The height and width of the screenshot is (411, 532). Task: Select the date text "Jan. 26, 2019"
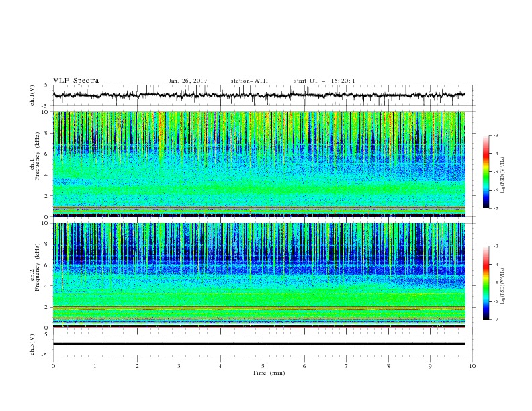pyautogui.click(x=187, y=81)
